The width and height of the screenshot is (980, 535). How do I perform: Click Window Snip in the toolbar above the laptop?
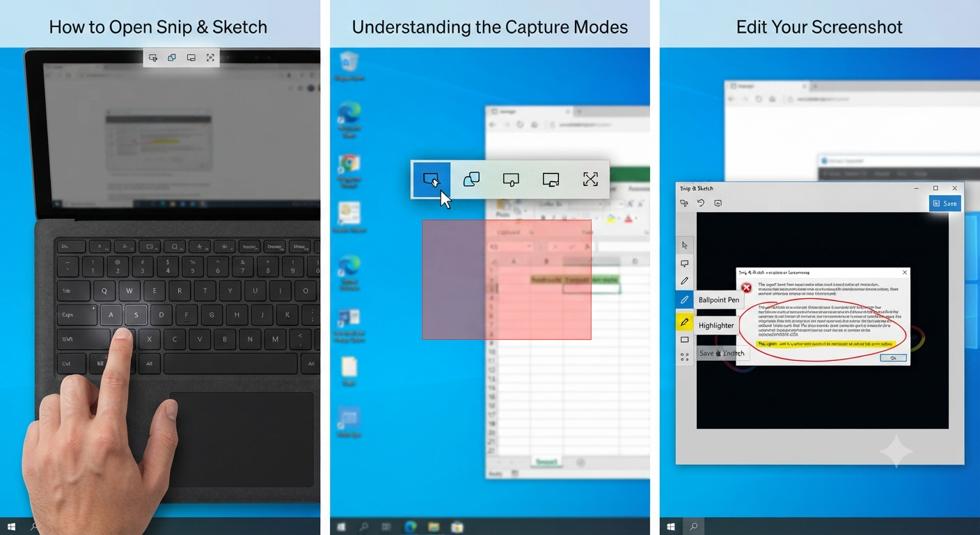191,58
